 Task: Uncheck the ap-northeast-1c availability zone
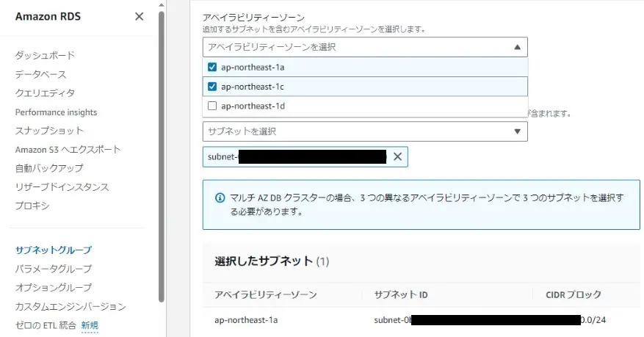tap(213, 87)
